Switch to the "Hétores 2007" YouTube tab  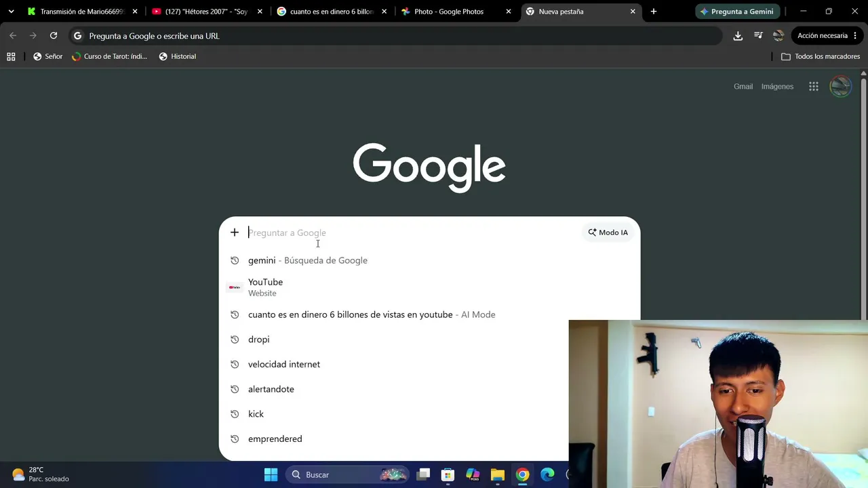207,12
